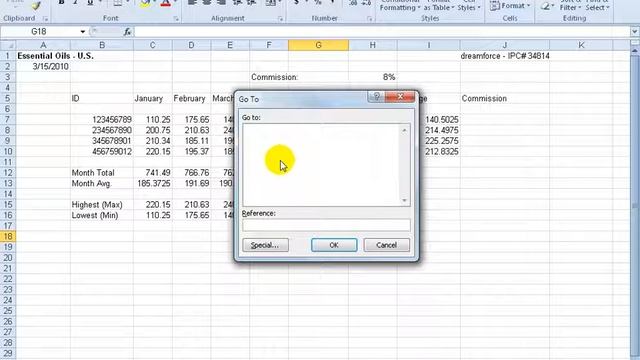Open Find & Select dropdown
Viewport: 640px width, 360px height.
click(597, 5)
